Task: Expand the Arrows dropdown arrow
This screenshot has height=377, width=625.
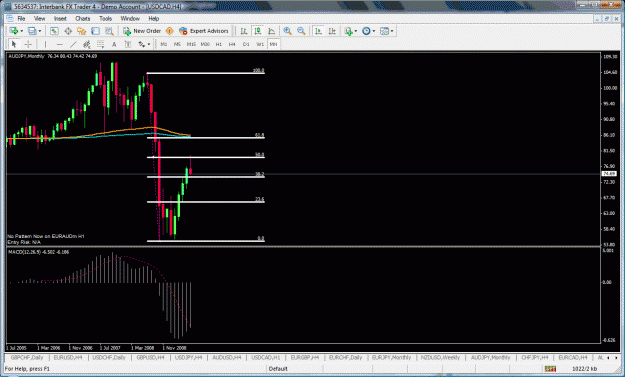Action: (149, 44)
